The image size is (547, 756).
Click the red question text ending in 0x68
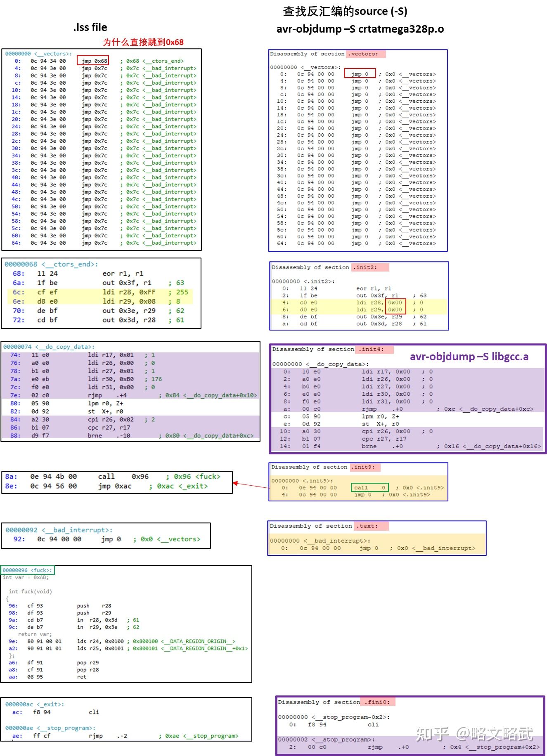point(143,42)
